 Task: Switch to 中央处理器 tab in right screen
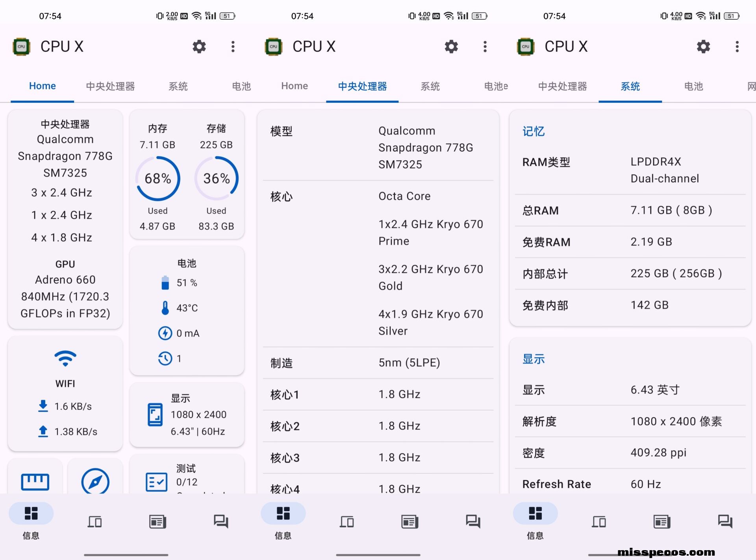click(x=562, y=86)
